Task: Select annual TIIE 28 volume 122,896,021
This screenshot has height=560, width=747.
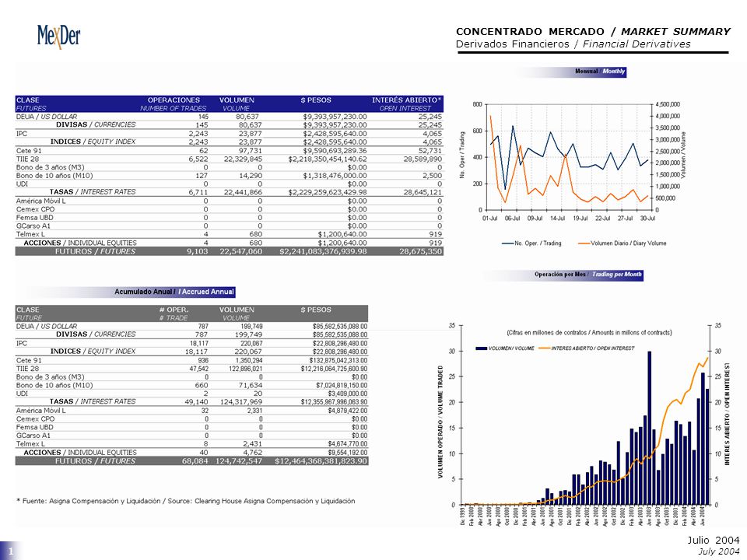Action: (x=246, y=369)
